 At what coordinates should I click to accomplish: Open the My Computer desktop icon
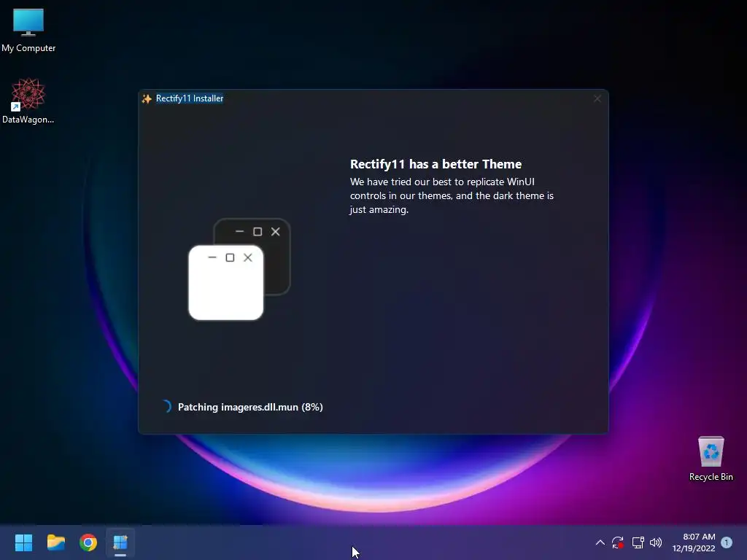pyautogui.click(x=28, y=29)
